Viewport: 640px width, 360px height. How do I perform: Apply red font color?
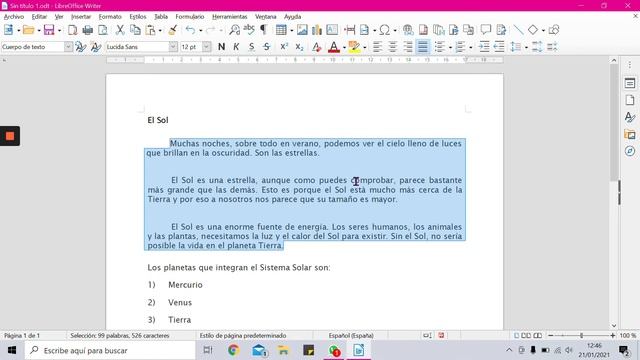point(334,47)
